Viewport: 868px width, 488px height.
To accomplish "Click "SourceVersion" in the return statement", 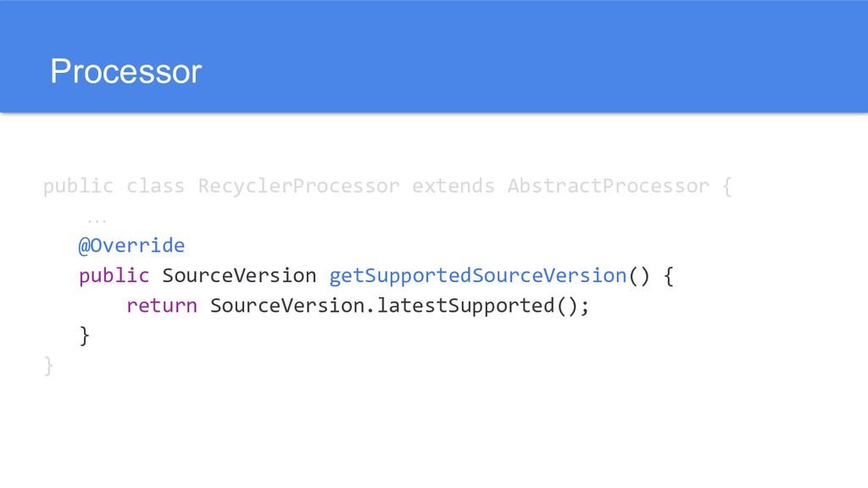I will 287,305.
